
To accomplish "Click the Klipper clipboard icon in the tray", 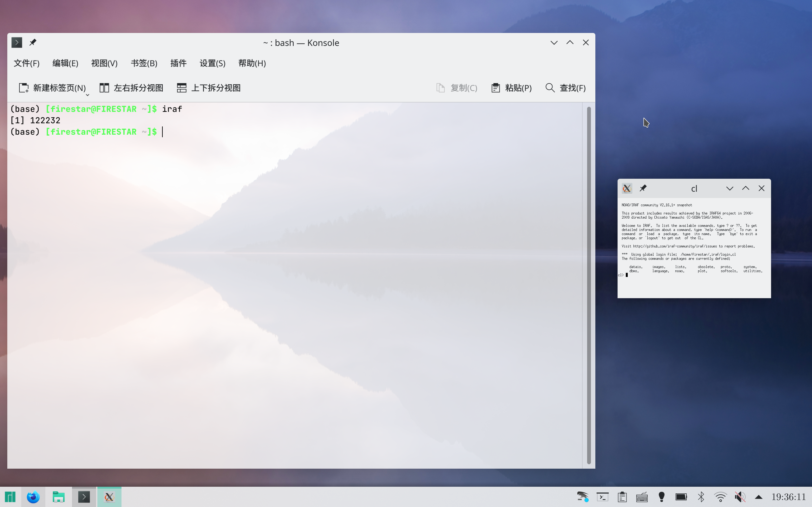I will (623, 497).
